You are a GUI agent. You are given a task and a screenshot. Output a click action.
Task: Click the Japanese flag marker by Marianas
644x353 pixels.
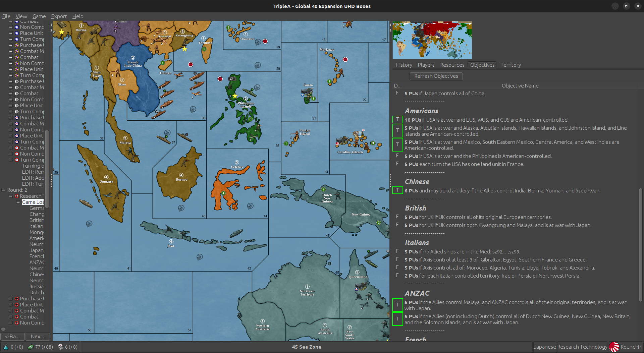pos(345,59)
